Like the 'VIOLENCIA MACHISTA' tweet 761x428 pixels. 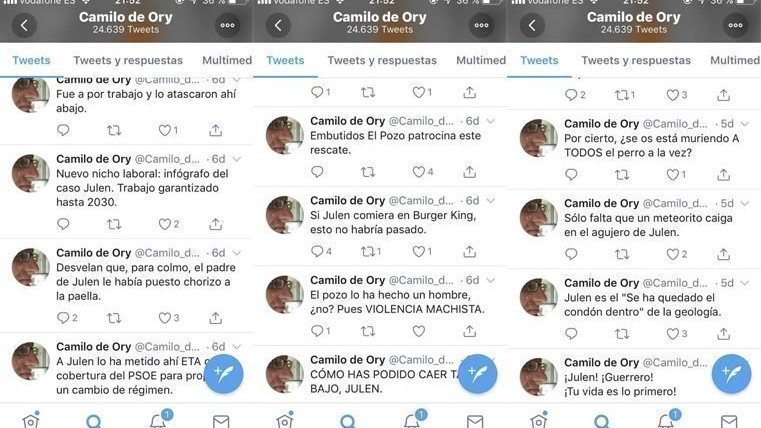[419, 331]
